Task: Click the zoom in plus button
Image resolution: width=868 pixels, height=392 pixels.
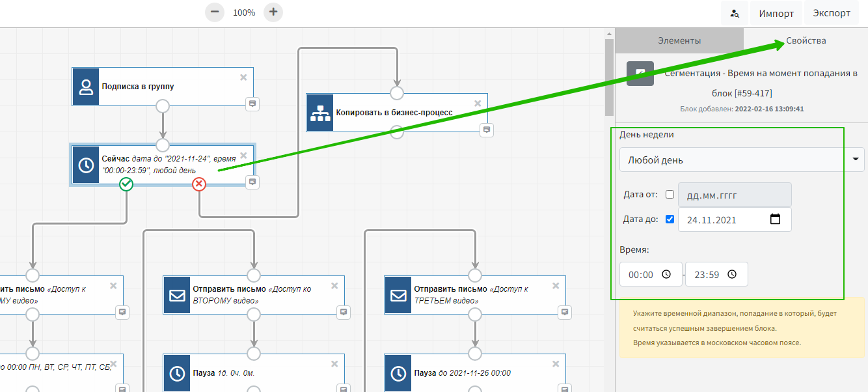Action: 273,12
